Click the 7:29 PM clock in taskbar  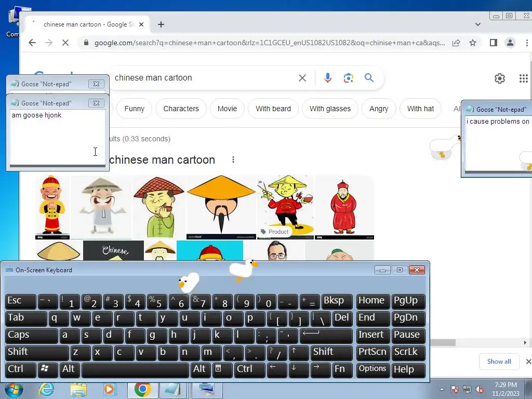(506, 385)
